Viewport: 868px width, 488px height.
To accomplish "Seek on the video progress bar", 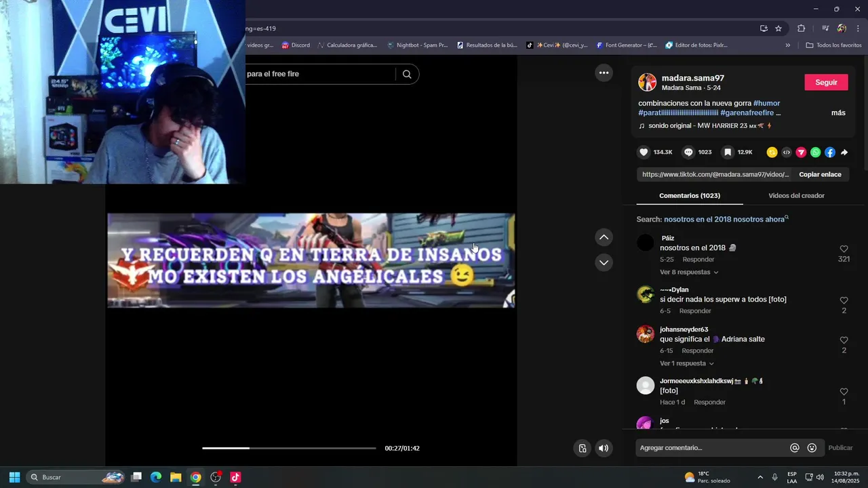I will point(289,448).
